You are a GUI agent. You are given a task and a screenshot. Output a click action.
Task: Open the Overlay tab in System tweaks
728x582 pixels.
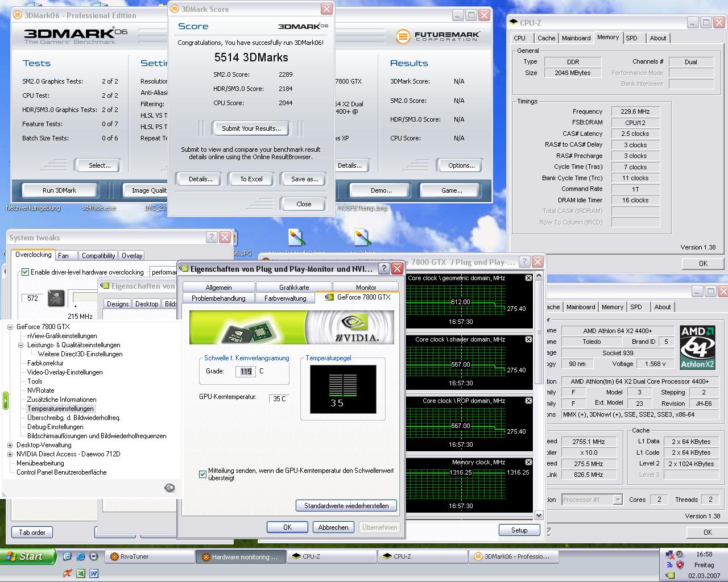[132, 256]
